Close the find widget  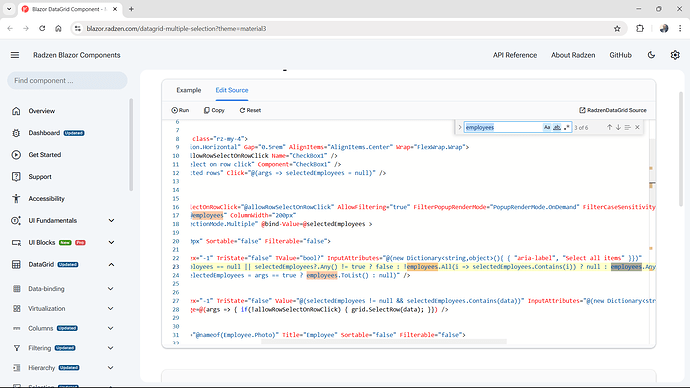(x=637, y=128)
